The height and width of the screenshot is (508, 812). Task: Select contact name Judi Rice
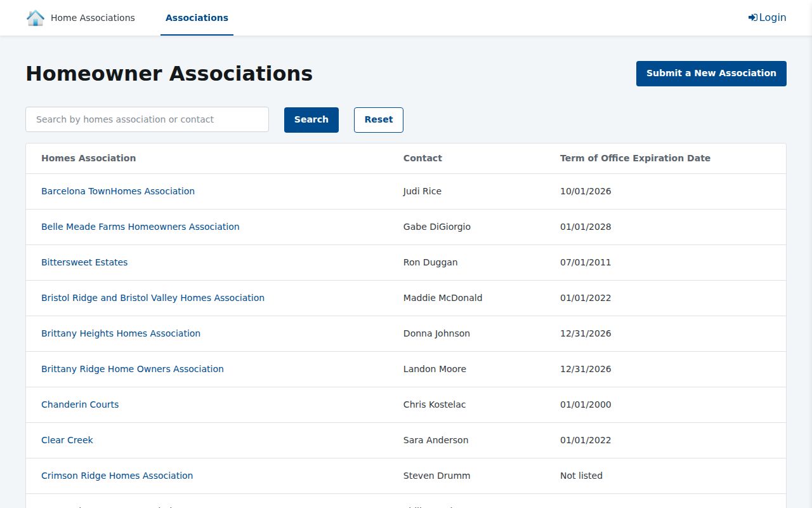coord(422,191)
